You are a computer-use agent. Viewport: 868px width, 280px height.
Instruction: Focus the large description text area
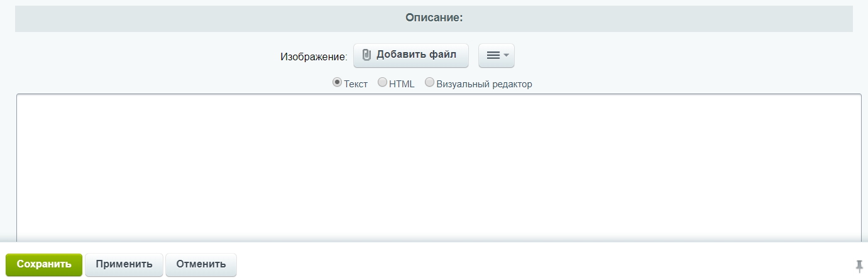[x=439, y=168]
